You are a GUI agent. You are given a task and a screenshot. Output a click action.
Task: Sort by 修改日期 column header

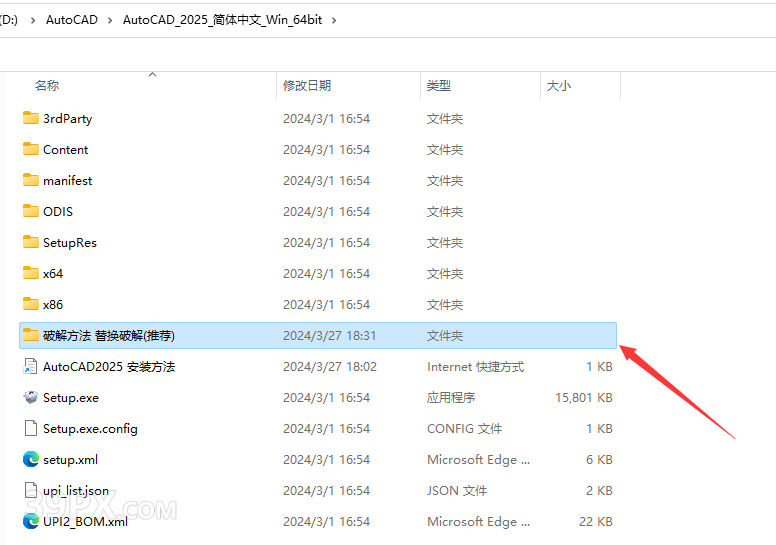click(307, 86)
